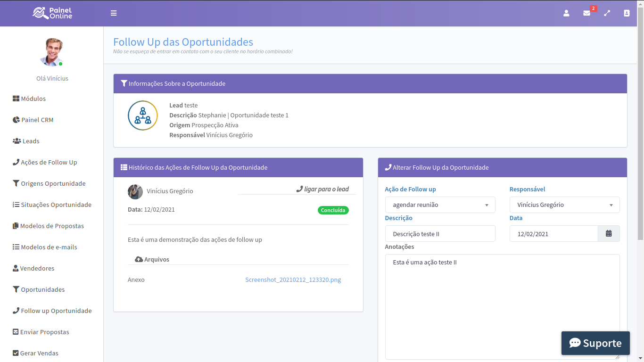
Task: Click the list icon beside Situações Oportunidade
Action: (x=16, y=205)
